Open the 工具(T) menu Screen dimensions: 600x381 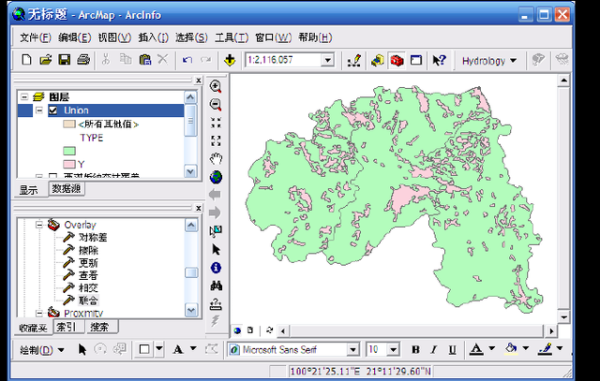pyautogui.click(x=232, y=37)
